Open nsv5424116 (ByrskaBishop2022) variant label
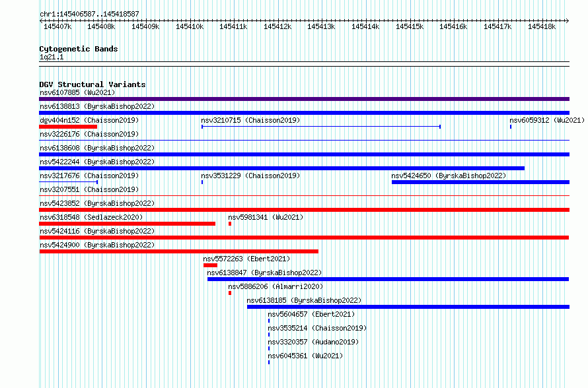The width and height of the screenshot is (588, 388). [97, 231]
